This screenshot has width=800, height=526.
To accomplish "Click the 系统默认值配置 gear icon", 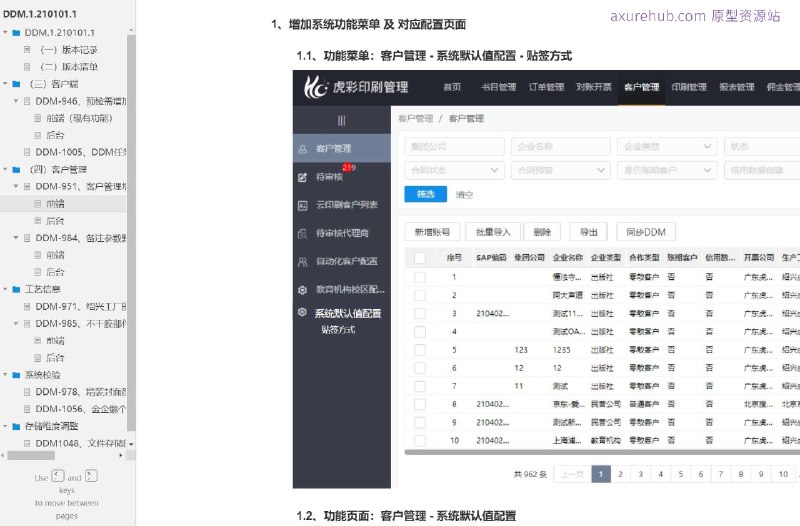I will pos(303,312).
